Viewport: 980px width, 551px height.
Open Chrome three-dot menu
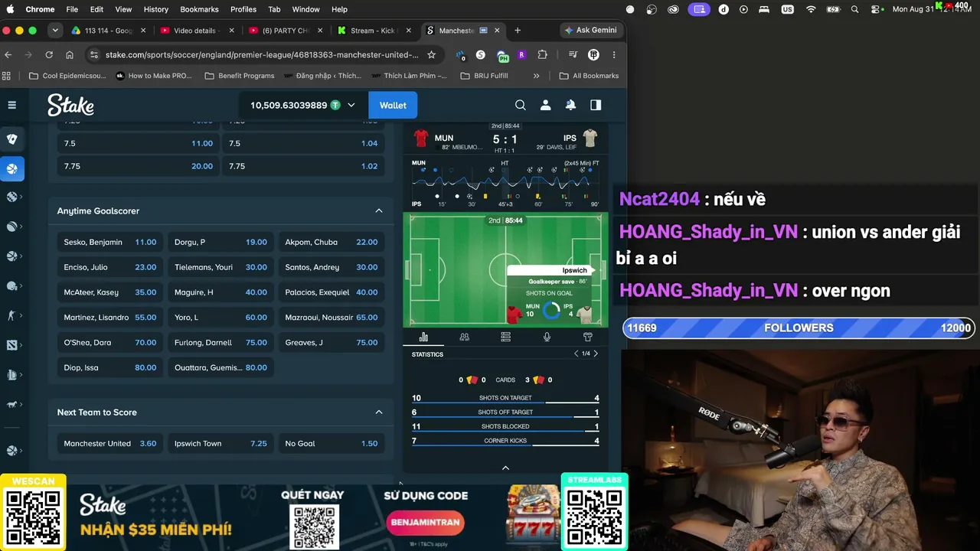[x=614, y=55]
